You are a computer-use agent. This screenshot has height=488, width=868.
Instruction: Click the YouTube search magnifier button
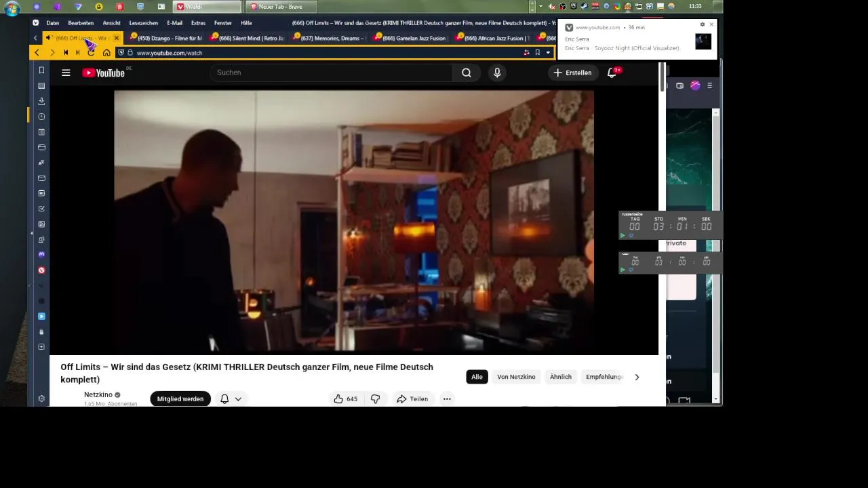click(467, 73)
